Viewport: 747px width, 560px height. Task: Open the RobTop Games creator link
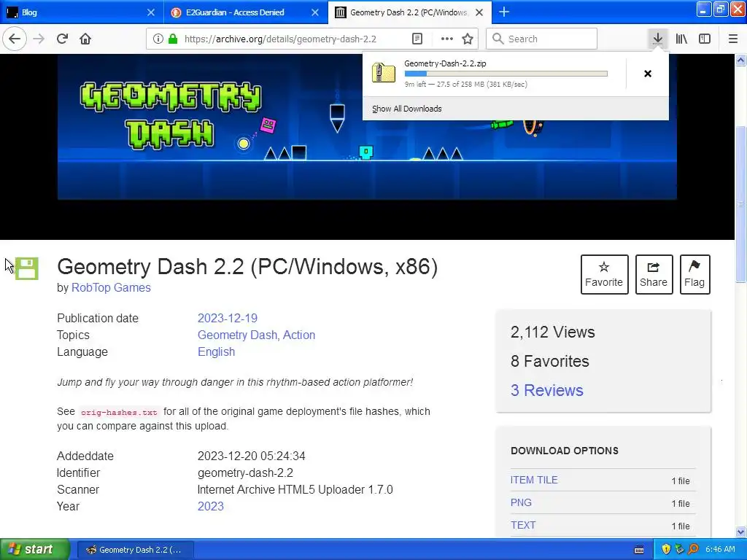111,287
